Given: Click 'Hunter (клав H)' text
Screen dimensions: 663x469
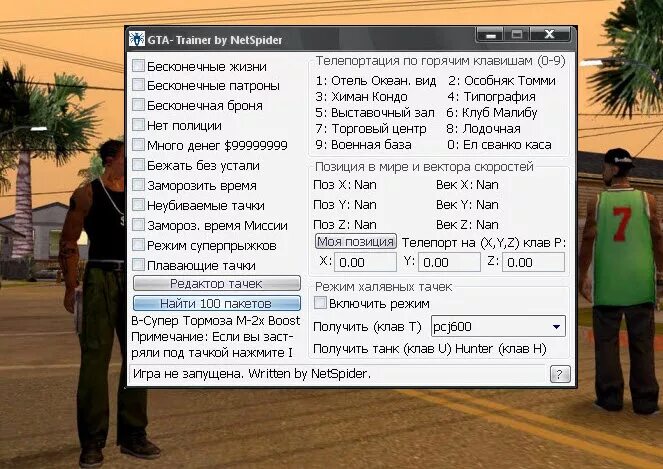Looking at the screenshot, I should tap(501, 349).
